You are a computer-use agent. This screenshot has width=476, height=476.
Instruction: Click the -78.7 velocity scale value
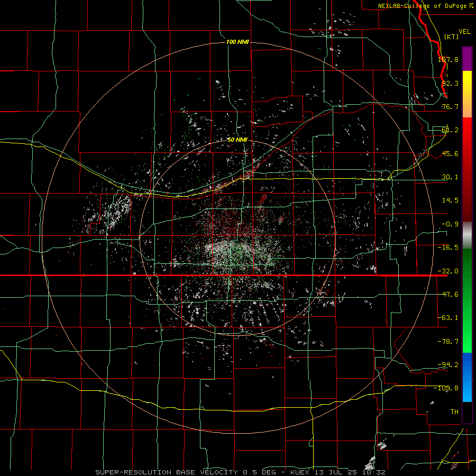point(448,342)
